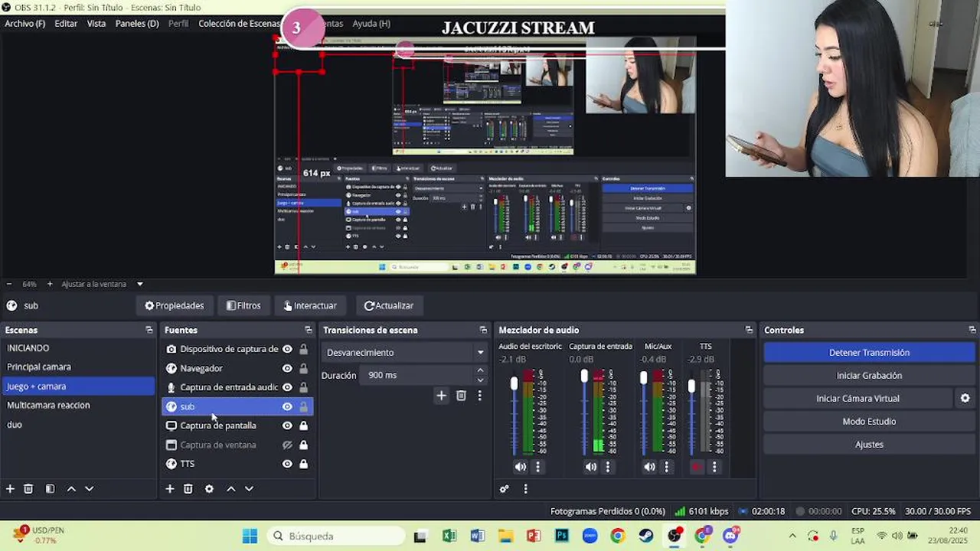Open source Propiedades button
Screen dimensions: 980x551
(175, 305)
